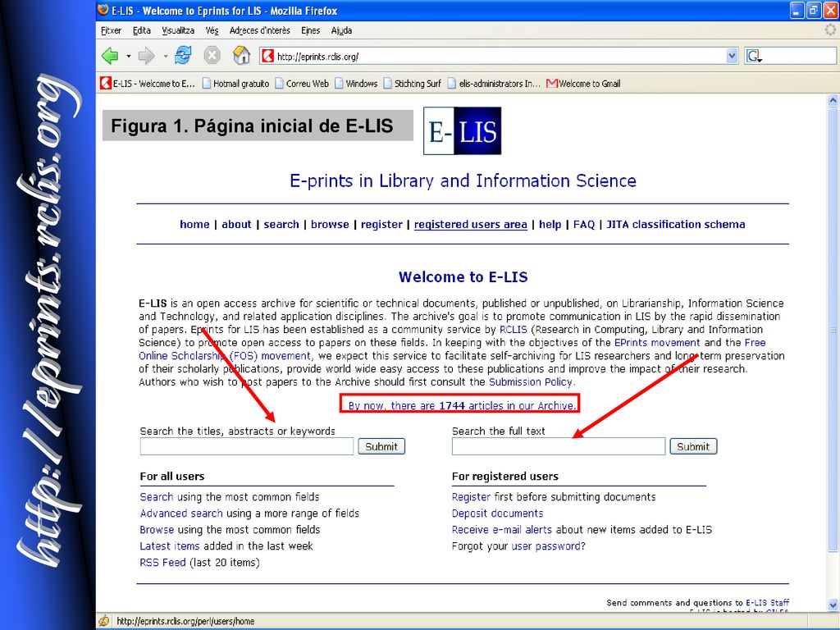Open the Edita menu

coord(141,30)
